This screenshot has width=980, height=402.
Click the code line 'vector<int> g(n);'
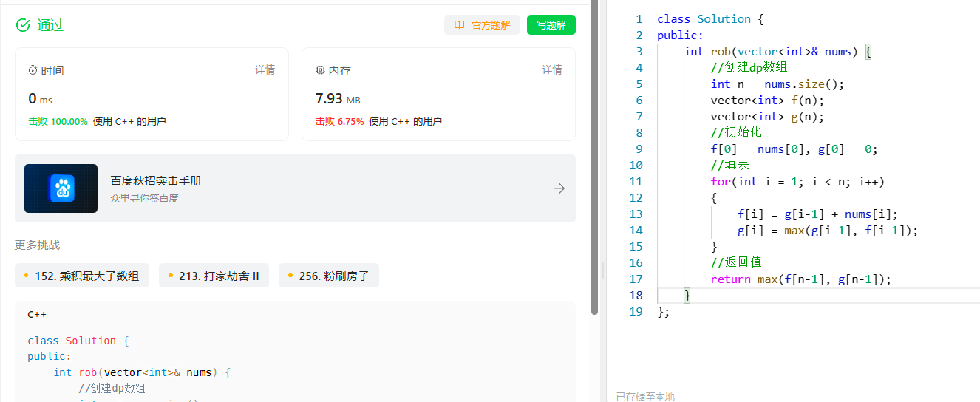pos(767,117)
